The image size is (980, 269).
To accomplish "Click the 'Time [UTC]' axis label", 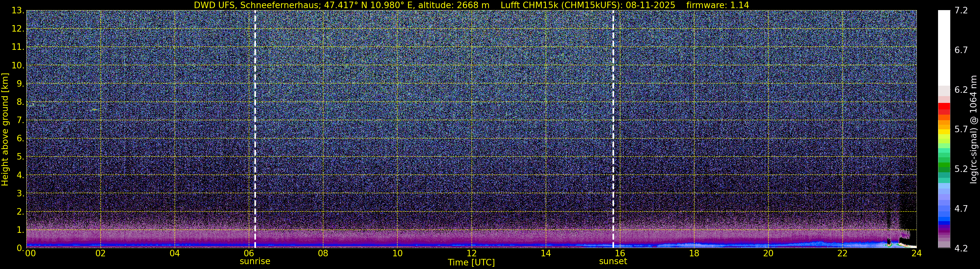I will (471, 262).
